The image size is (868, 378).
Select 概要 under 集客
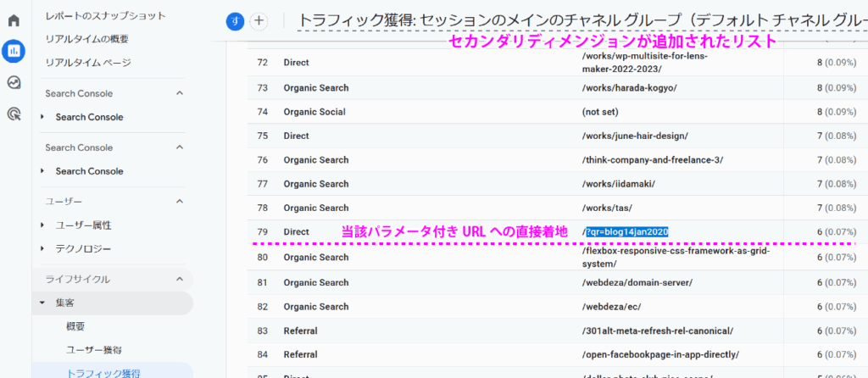click(75, 326)
